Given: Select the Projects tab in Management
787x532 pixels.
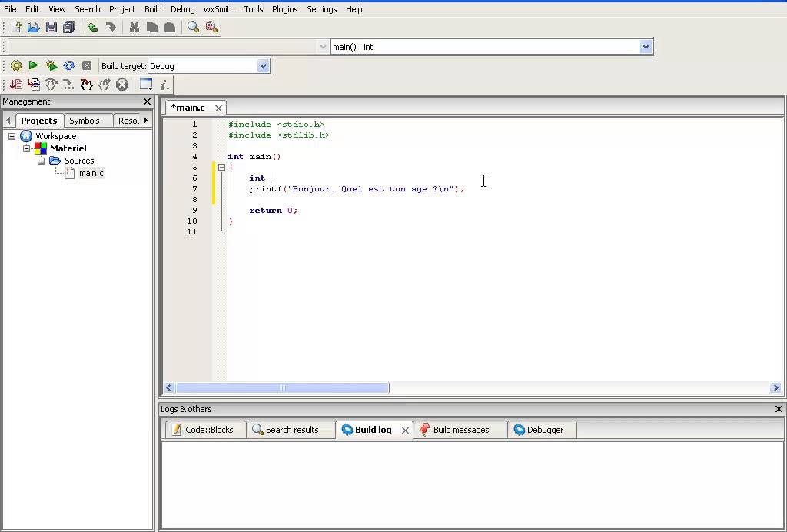Looking at the screenshot, I should pyautogui.click(x=39, y=121).
